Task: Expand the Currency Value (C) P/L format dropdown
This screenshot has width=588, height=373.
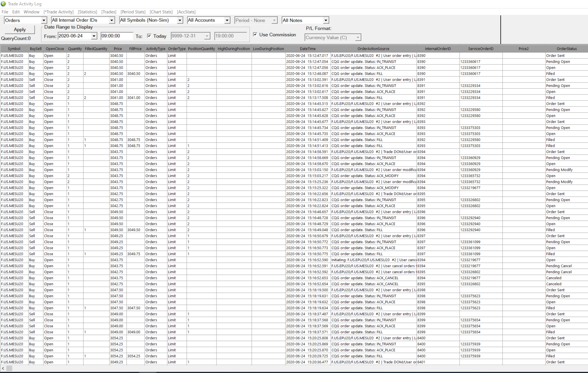Action: (x=358, y=37)
